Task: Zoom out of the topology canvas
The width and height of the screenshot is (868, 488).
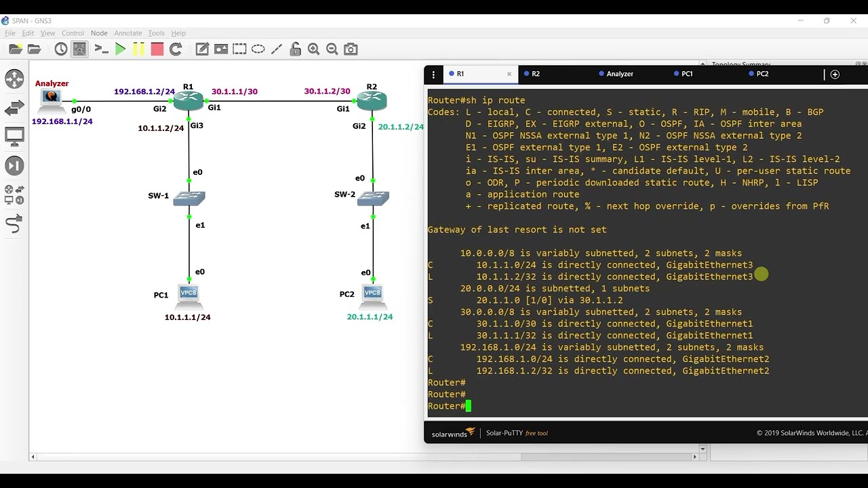Action: [x=332, y=49]
